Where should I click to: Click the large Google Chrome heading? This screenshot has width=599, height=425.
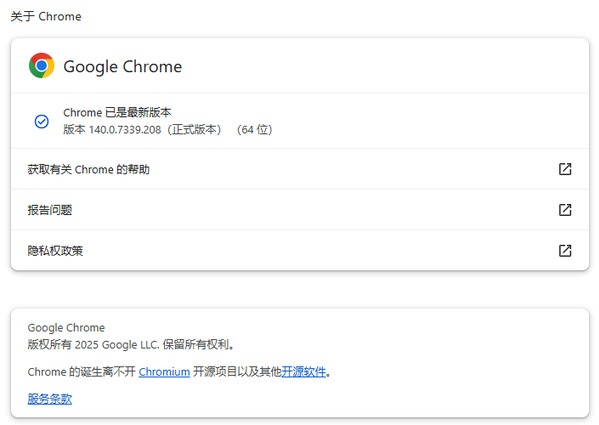coord(123,66)
